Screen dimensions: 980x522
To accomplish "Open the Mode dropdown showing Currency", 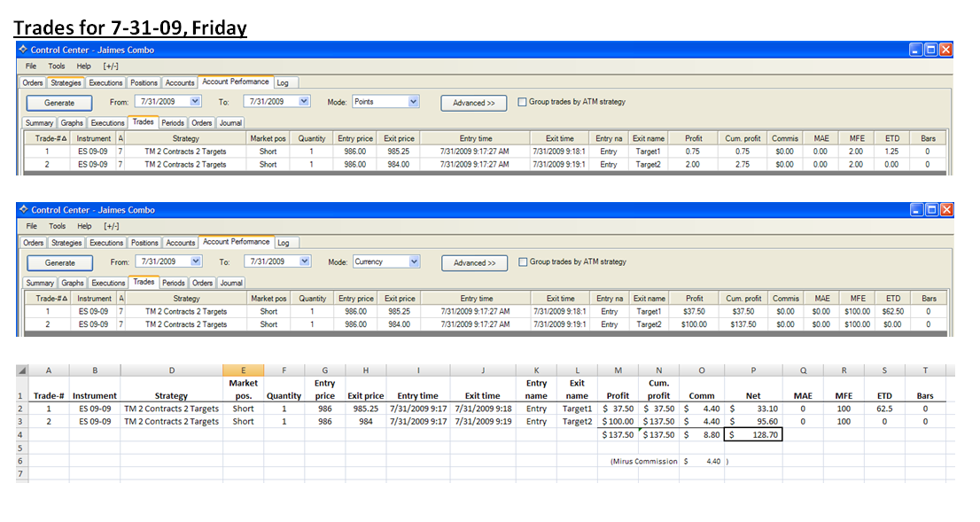I will 414,261.
